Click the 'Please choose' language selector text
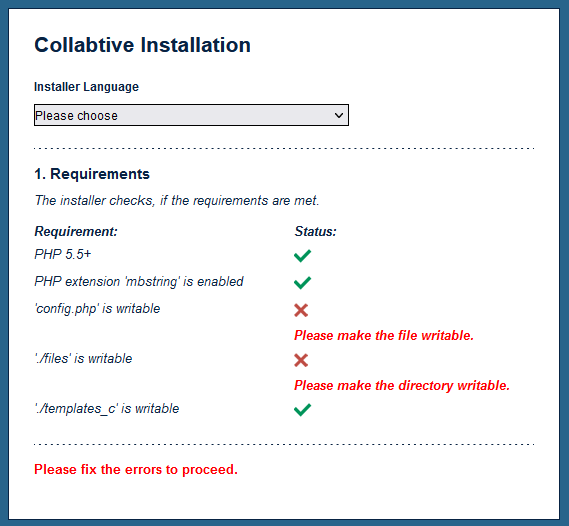Screen dimensions: 569x526 coord(77,116)
